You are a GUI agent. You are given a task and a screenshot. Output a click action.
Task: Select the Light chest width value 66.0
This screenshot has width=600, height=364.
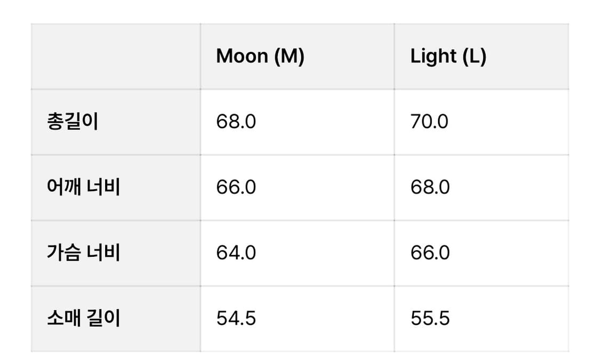[430, 253]
